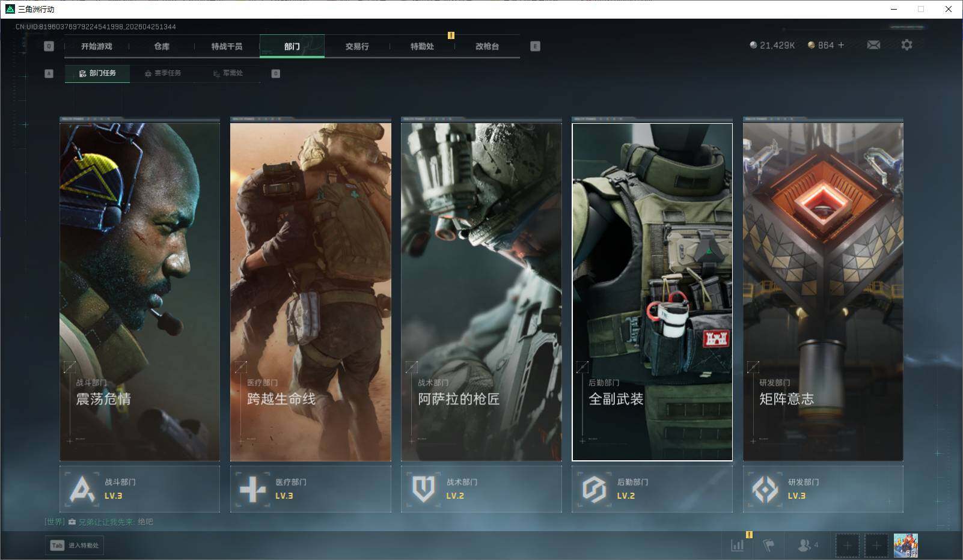Image resolution: width=963 pixels, height=560 pixels.
Task: Click the Q key previous-tab hint
Action: (x=49, y=46)
